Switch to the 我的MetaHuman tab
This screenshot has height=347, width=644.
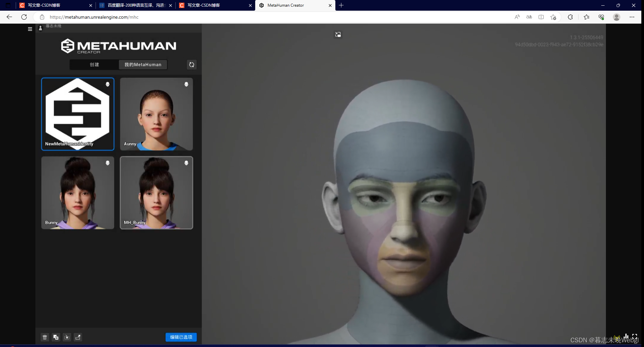tap(143, 65)
